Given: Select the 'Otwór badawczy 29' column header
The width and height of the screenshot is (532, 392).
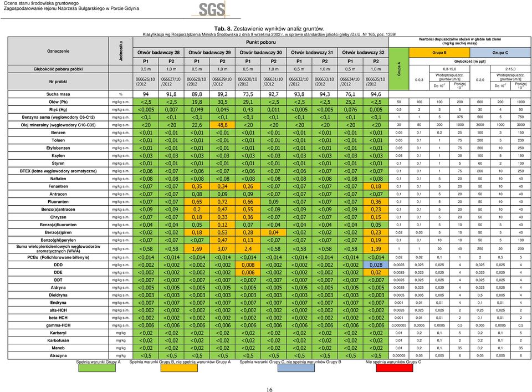Looking at the screenshot, I should (209, 53).
